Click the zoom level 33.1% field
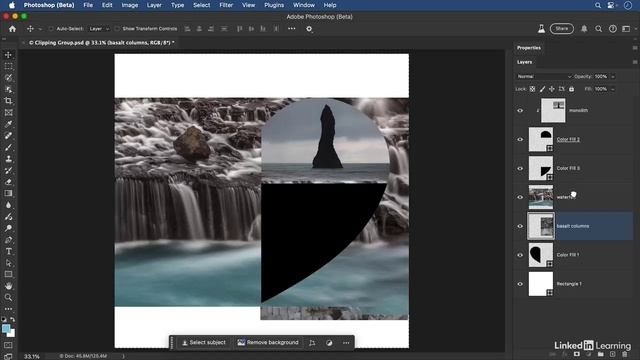 coord(31,356)
